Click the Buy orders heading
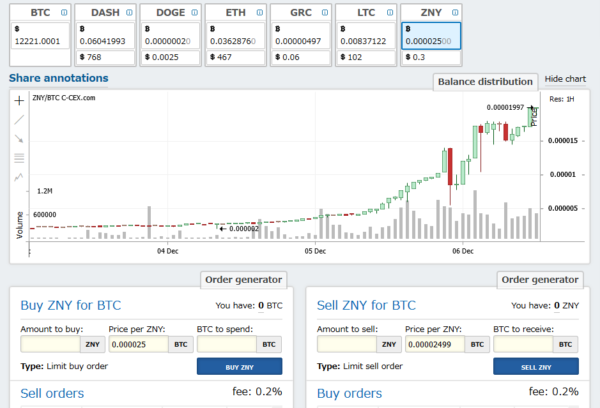 click(349, 393)
